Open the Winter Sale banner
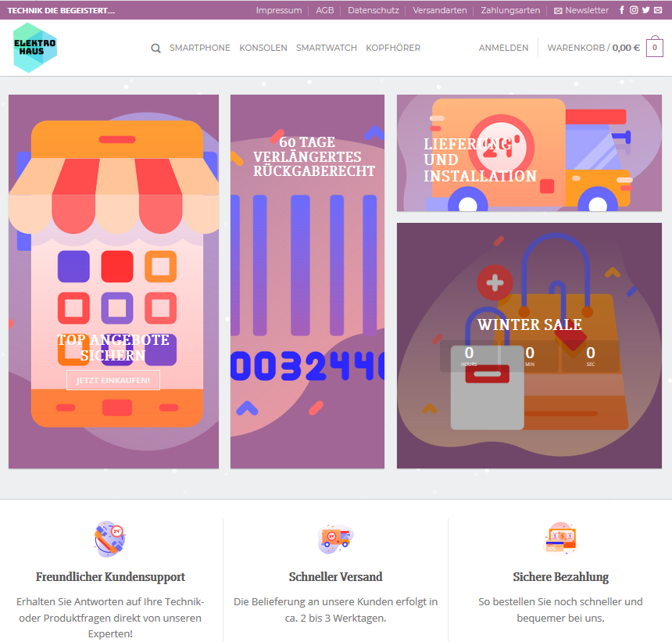This screenshot has width=672, height=642. 529,346
